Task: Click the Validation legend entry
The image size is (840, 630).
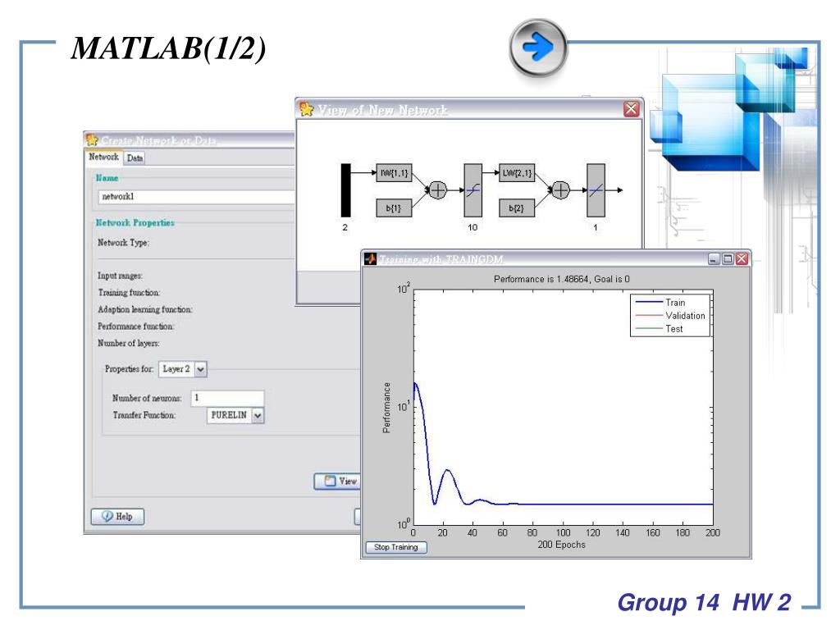Action: pos(670,316)
